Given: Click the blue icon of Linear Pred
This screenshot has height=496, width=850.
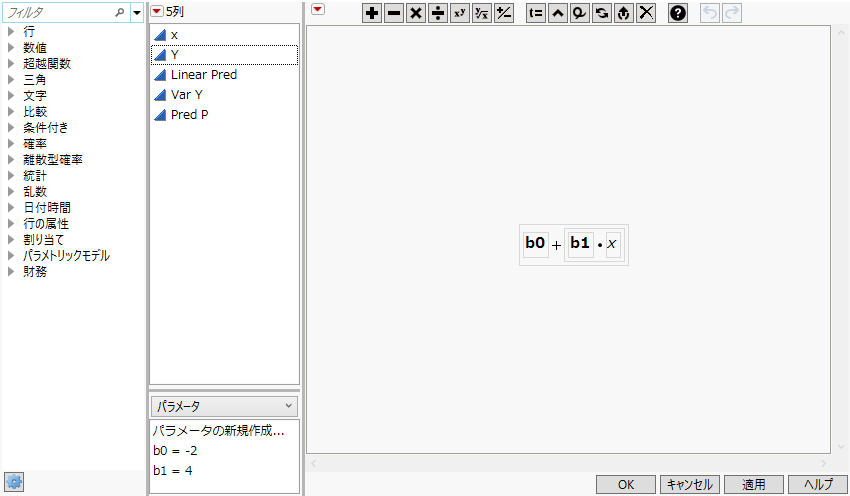Looking at the screenshot, I should (160, 75).
